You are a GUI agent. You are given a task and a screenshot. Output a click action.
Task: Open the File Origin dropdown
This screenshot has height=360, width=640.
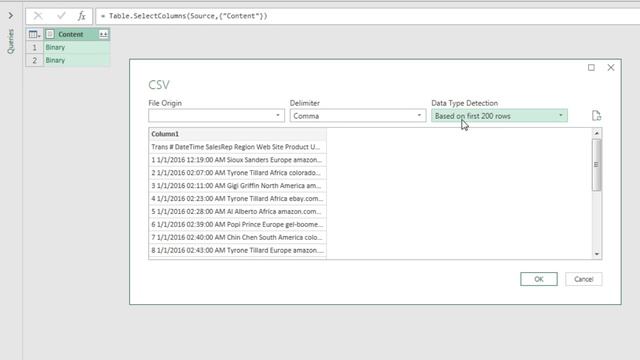click(x=216, y=116)
